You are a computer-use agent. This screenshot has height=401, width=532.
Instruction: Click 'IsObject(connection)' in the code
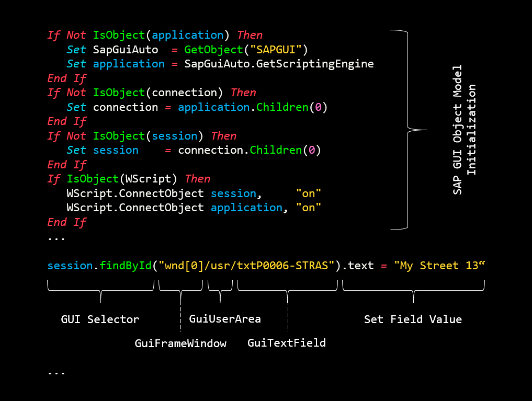[158, 93]
